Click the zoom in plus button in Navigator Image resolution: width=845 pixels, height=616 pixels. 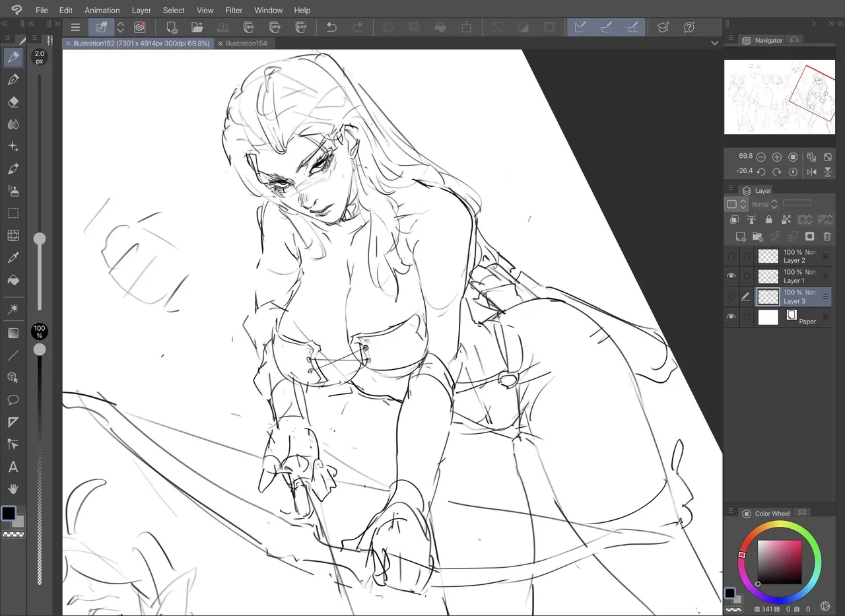[x=777, y=157]
